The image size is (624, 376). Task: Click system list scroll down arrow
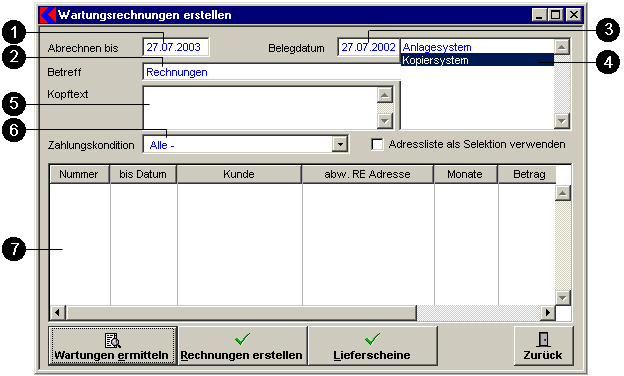[562, 121]
